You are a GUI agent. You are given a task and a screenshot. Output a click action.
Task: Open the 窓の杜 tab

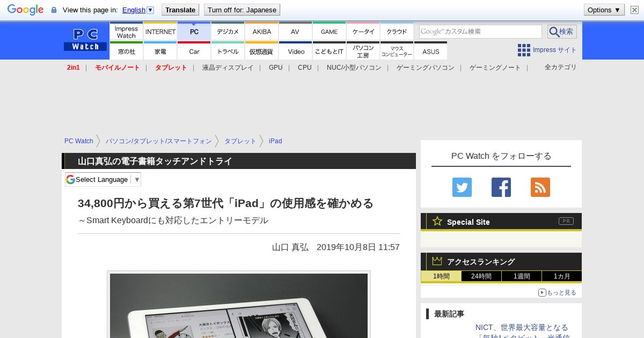[126, 51]
